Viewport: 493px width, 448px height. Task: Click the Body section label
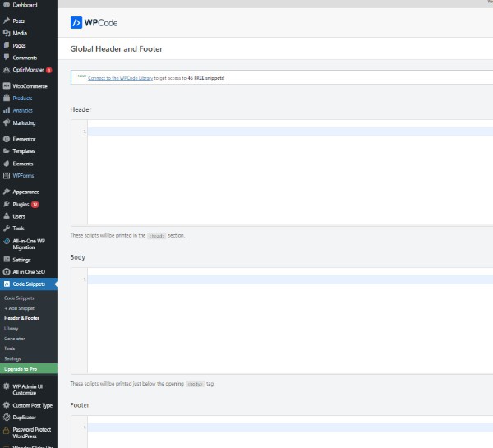pos(78,257)
